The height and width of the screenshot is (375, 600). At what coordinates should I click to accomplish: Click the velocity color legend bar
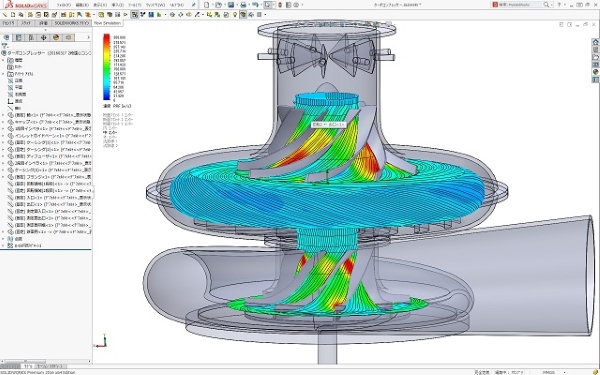(x=106, y=67)
